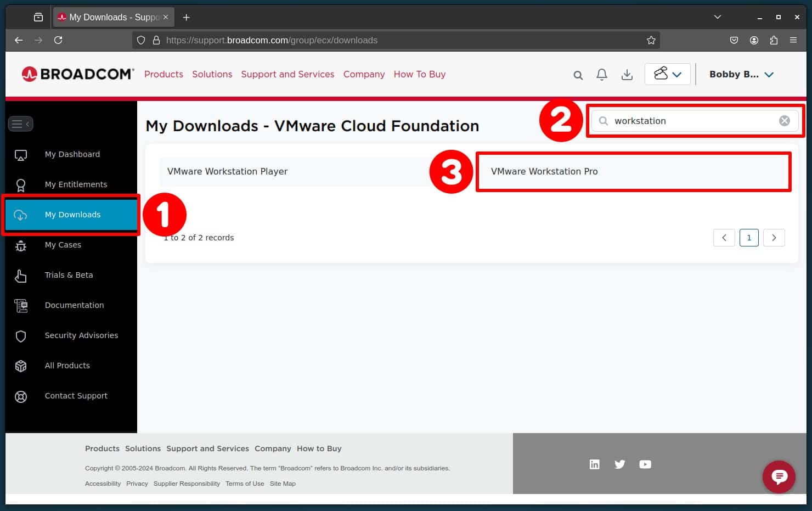
Task: Select Support and Services in the navigation
Action: click(x=287, y=74)
